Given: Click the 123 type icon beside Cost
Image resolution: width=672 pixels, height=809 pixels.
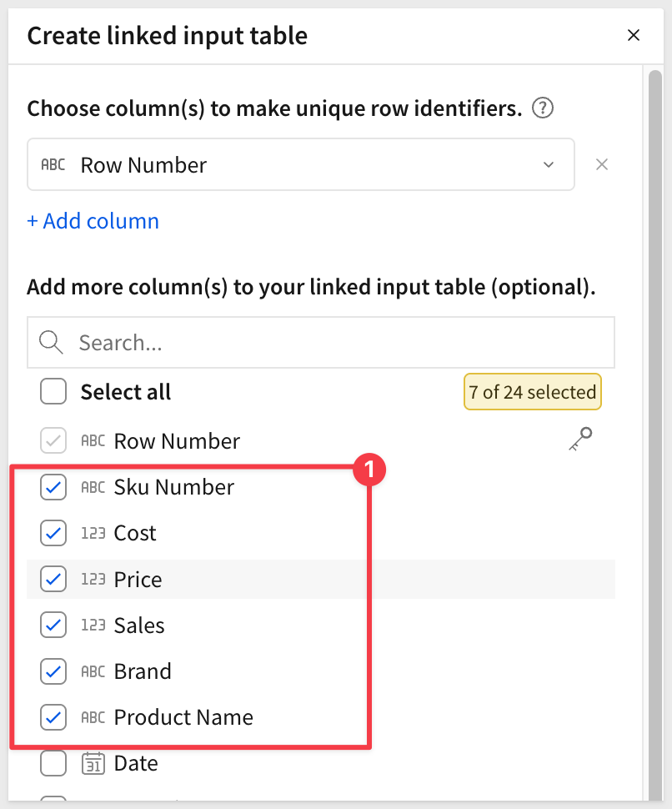Looking at the screenshot, I should (x=93, y=534).
